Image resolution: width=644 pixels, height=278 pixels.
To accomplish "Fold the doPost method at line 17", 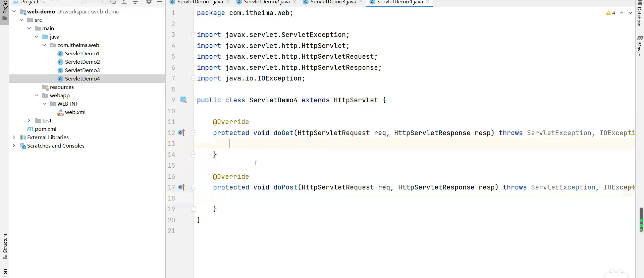I will [x=194, y=187].
